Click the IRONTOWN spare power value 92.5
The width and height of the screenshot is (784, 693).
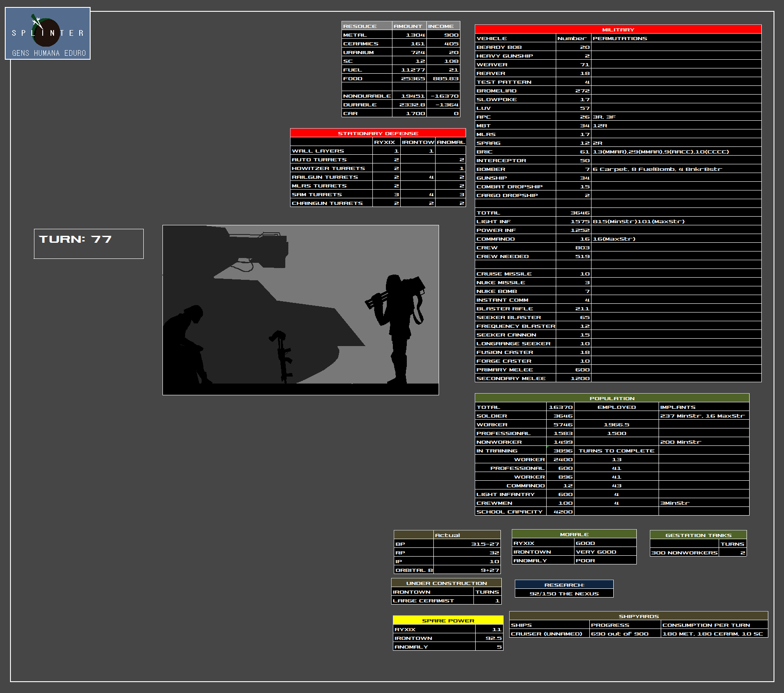tap(490, 638)
